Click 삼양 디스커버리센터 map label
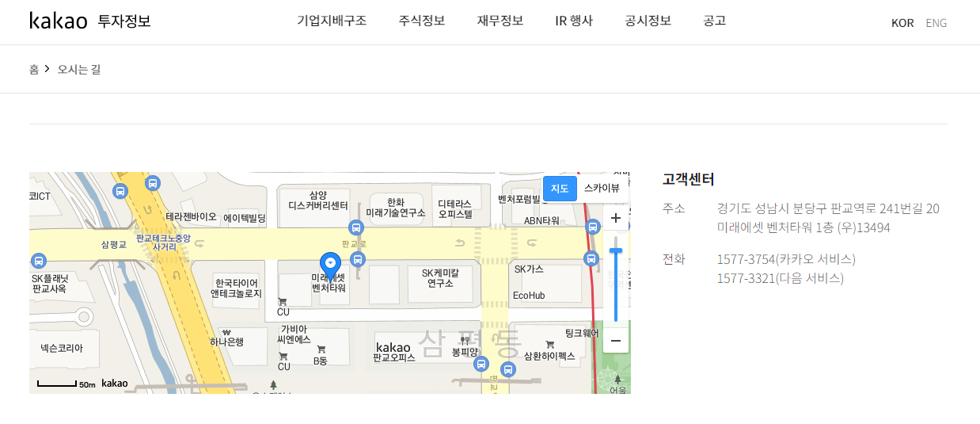Screen dimensions: 980x424 point(317,200)
